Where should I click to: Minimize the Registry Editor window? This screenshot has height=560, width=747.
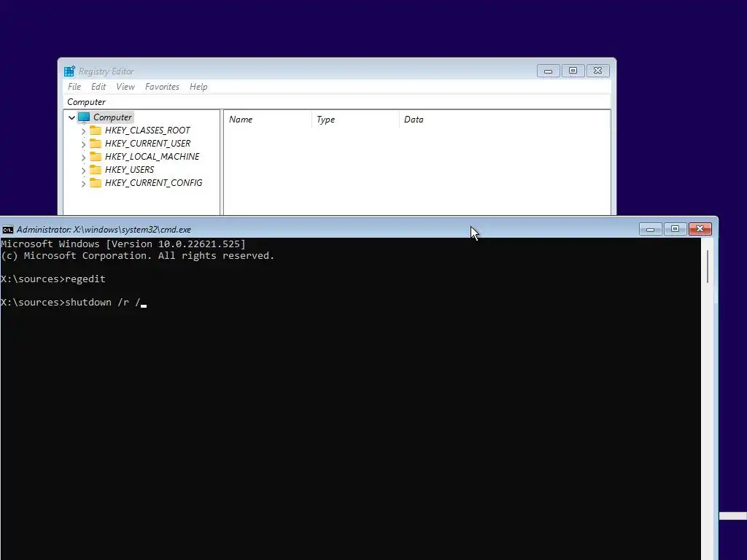pyautogui.click(x=548, y=71)
